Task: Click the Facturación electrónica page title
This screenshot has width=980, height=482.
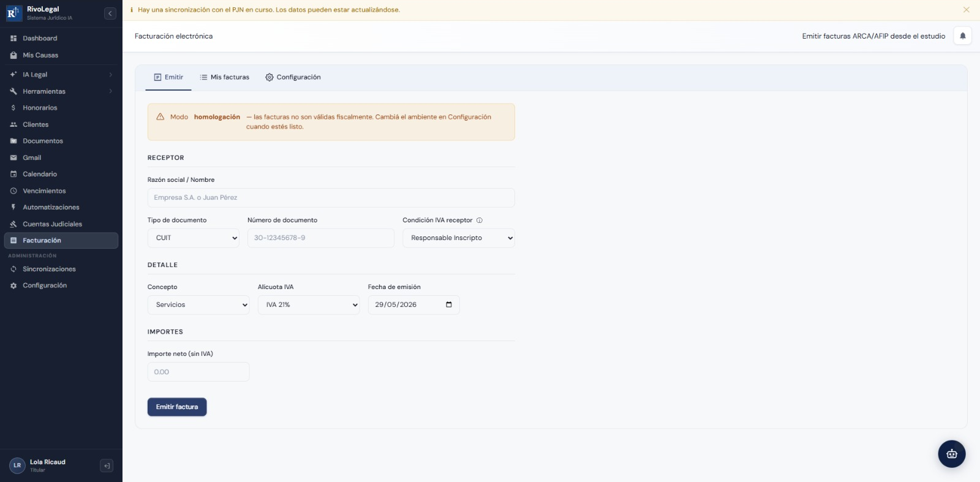Action: [x=174, y=36]
